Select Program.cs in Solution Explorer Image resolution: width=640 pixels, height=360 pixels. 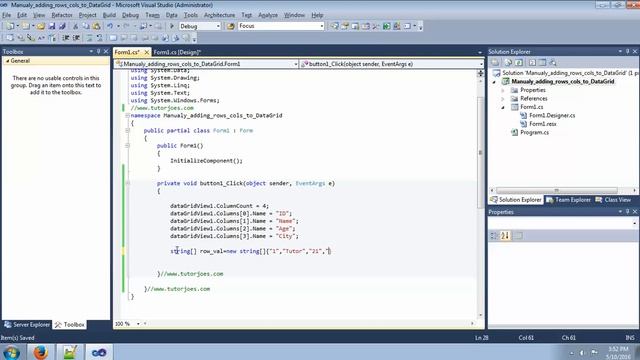[534, 133]
